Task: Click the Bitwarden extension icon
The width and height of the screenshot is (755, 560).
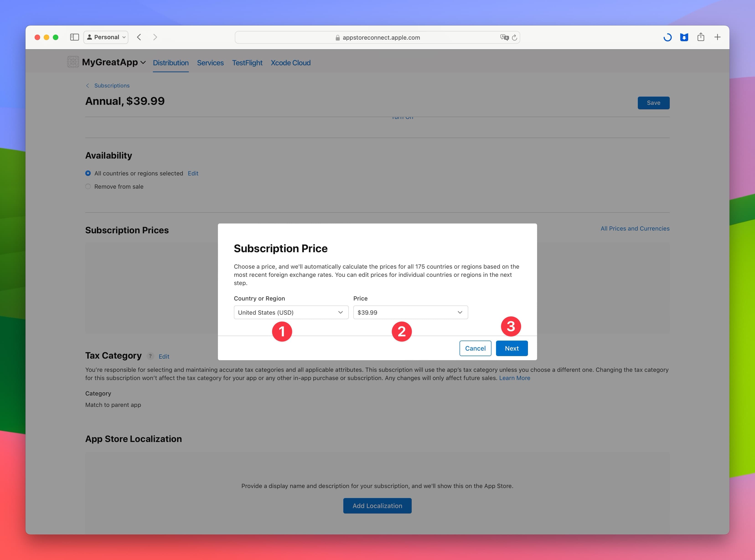Action: 684,37
